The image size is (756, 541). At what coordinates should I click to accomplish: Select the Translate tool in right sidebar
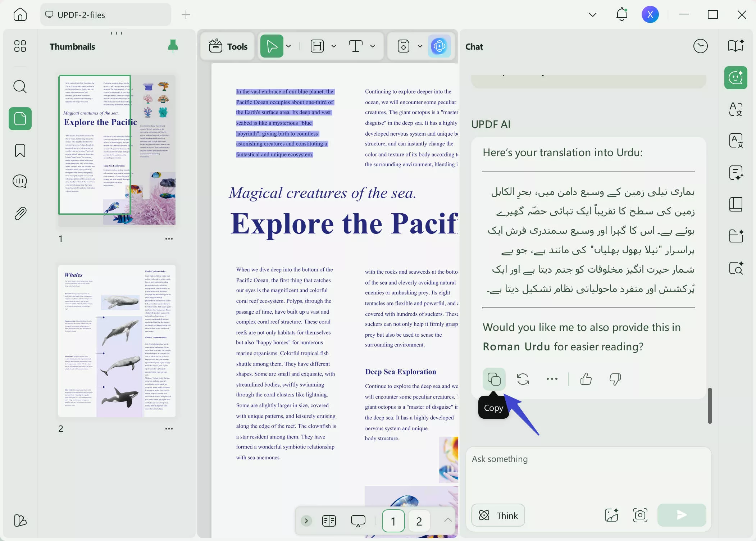(735, 110)
